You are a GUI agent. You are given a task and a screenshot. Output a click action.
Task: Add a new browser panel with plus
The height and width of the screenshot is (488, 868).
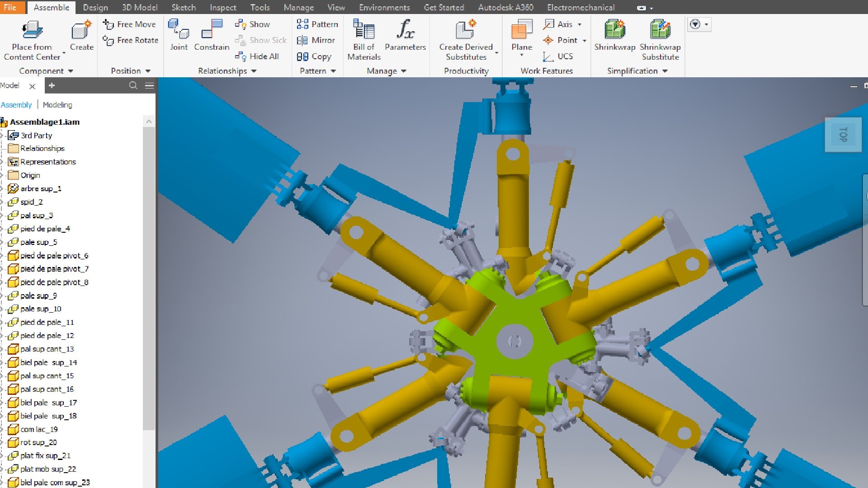52,85
